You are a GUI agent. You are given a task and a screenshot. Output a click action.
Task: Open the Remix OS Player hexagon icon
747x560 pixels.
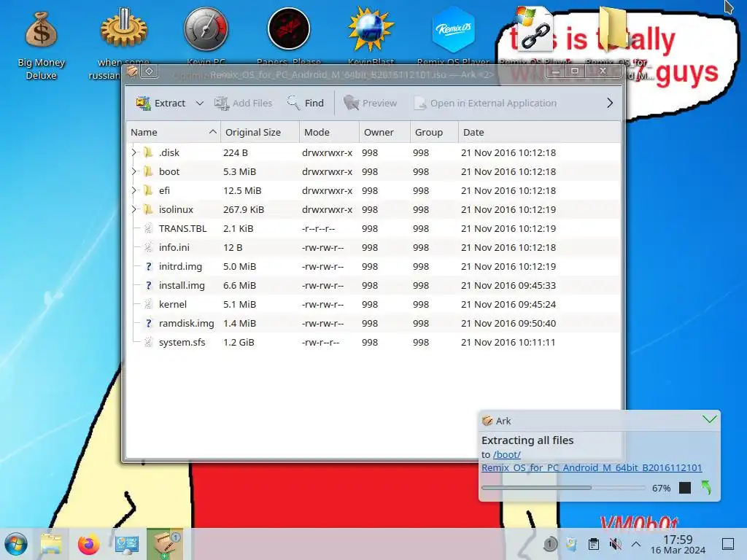tap(453, 36)
